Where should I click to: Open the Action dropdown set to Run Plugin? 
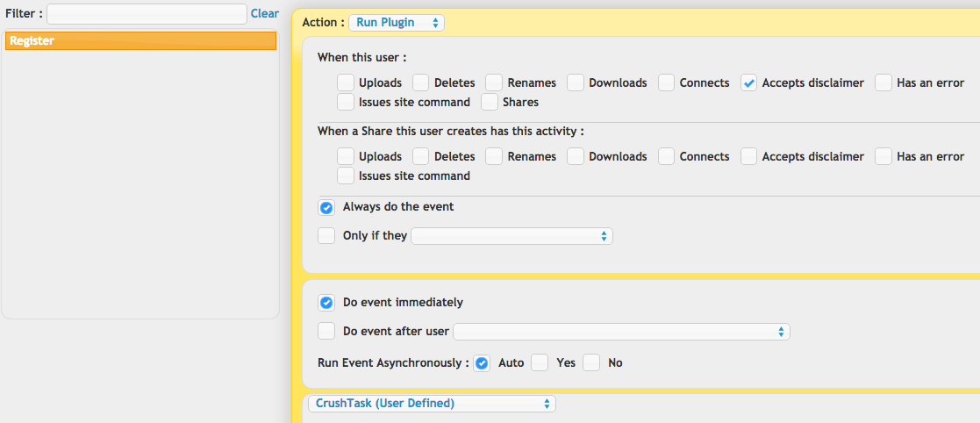(x=397, y=23)
